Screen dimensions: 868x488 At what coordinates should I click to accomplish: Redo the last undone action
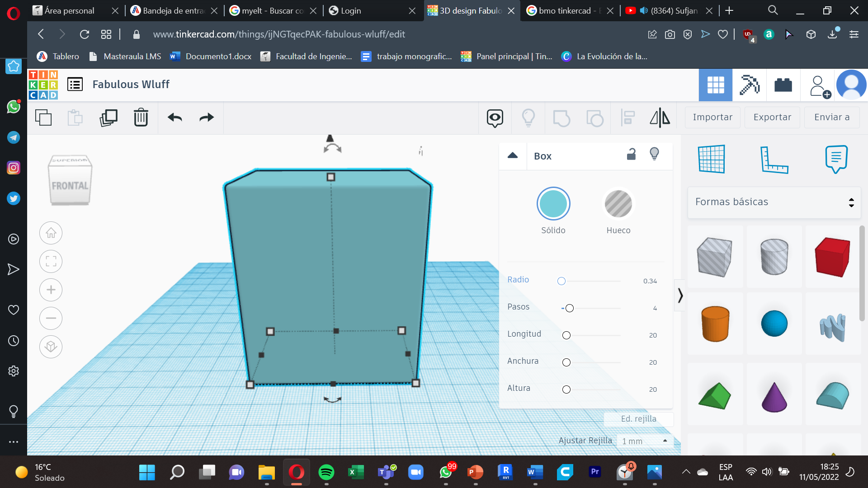point(207,117)
